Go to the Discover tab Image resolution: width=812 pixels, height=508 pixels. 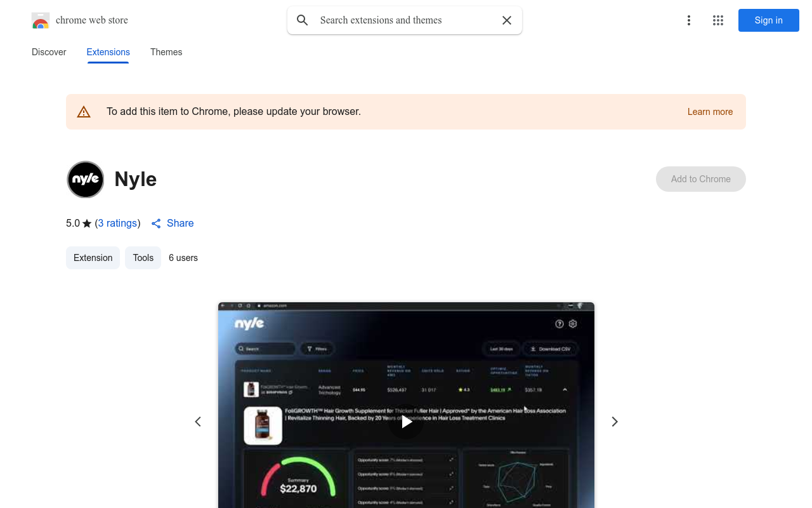[x=49, y=52]
